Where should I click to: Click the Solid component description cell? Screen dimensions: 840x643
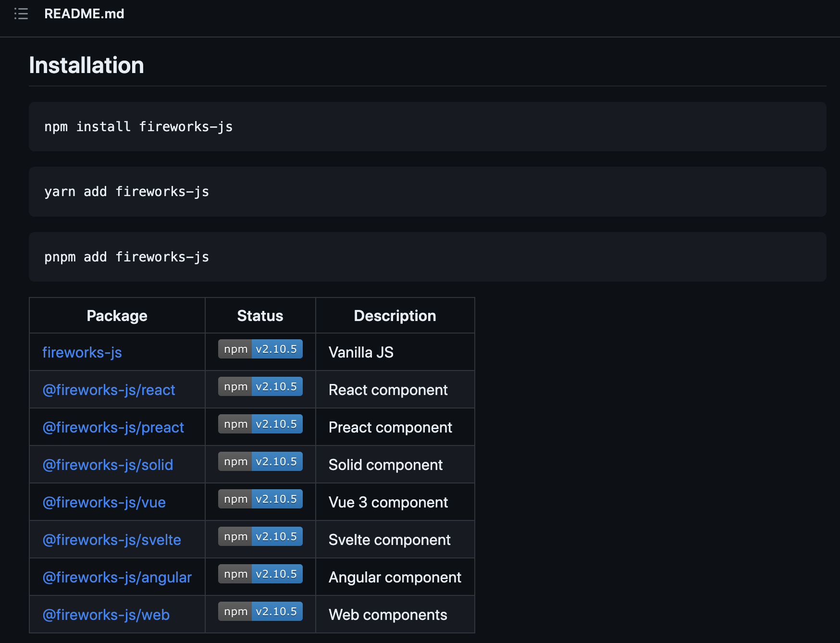coord(395,465)
